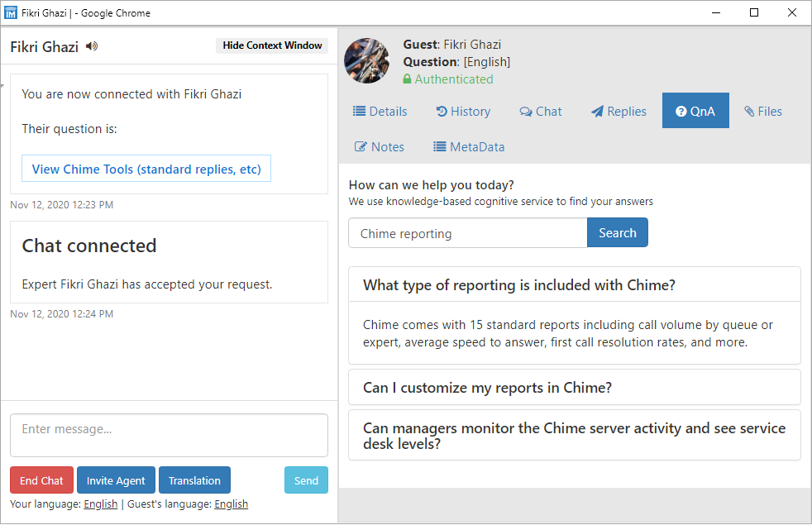Click the guest avatar picture
The width and height of the screenshot is (812, 525).
367,60
